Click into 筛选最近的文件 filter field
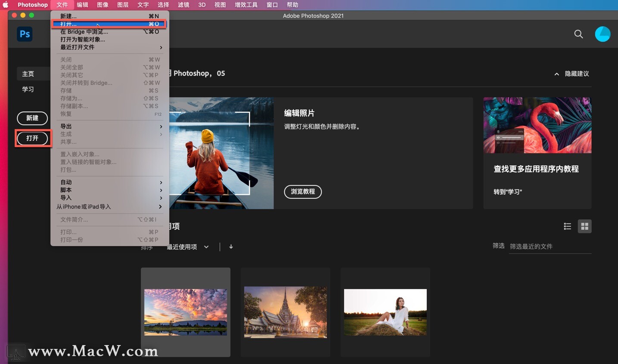Viewport: 618px width, 364px height. (x=550, y=247)
